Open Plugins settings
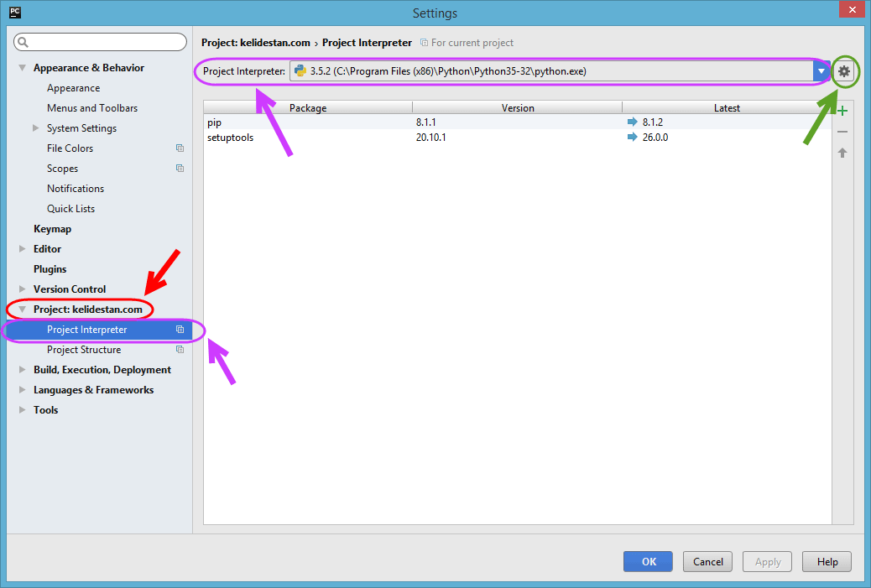This screenshot has width=871, height=588. click(50, 269)
